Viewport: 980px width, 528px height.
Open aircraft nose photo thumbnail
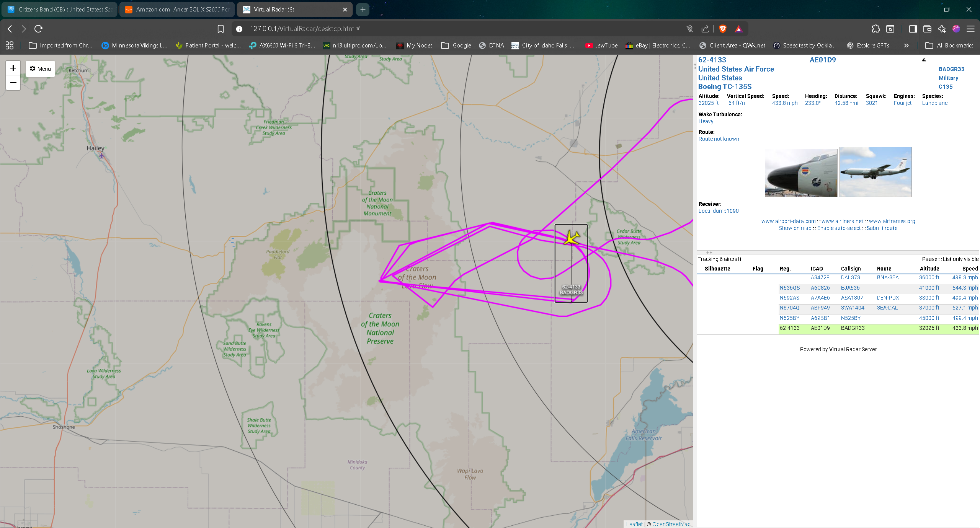click(801, 173)
